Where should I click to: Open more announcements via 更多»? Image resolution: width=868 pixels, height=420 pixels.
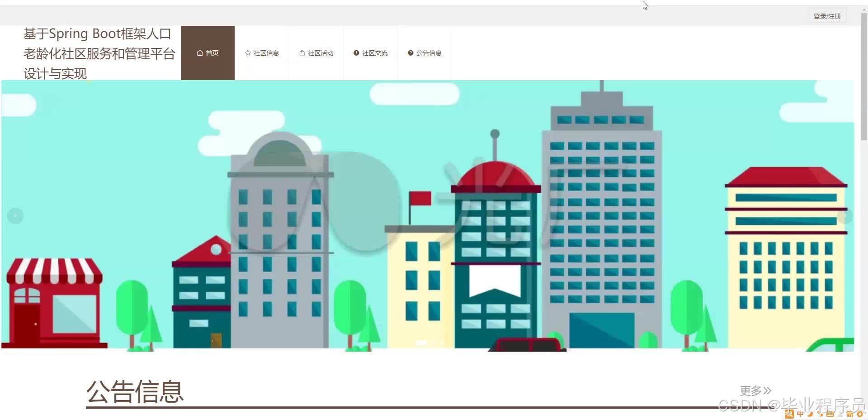click(x=755, y=391)
